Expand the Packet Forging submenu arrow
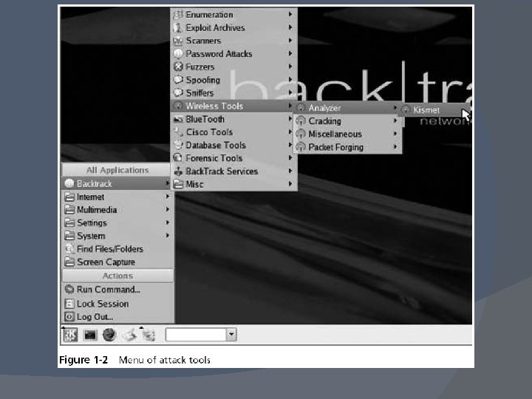Viewport: 532px width, 399px height. (395, 147)
